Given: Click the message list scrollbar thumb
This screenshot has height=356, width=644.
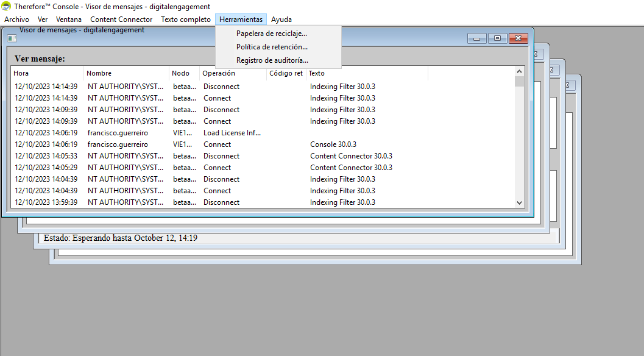Looking at the screenshot, I should tap(519, 82).
